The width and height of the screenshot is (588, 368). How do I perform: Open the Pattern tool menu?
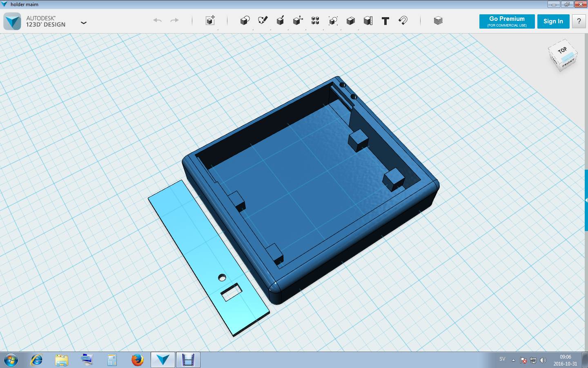pyautogui.click(x=315, y=20)
